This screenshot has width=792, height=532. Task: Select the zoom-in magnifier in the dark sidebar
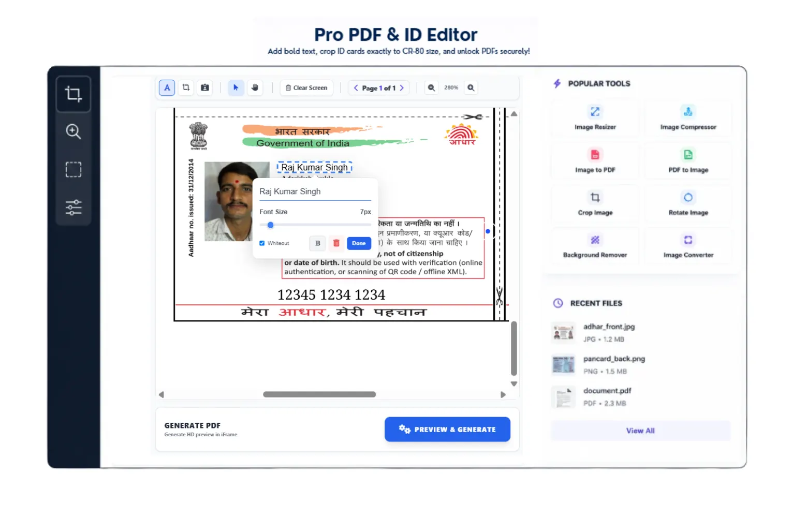(x=74, y=131)
